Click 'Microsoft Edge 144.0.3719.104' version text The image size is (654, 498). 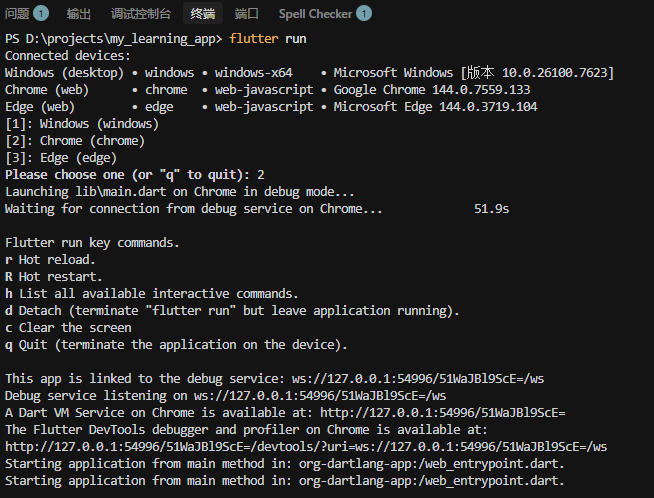[x=435, y=107]
